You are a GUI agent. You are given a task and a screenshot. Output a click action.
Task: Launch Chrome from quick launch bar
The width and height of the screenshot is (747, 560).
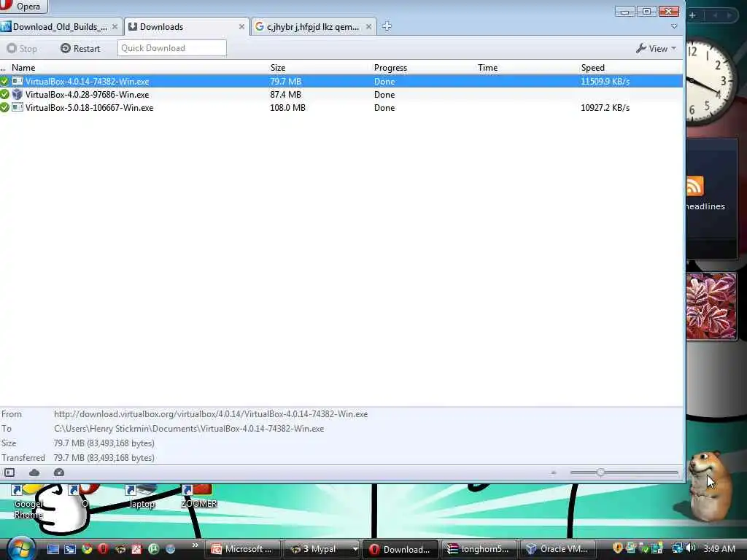click(x=87, y=549)
